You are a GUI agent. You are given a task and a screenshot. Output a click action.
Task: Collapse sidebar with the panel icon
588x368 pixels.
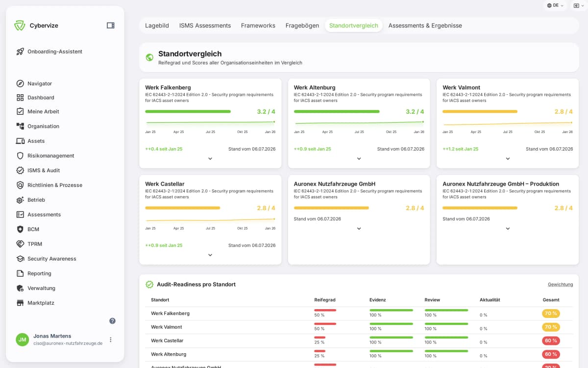[x=111, y=26]
